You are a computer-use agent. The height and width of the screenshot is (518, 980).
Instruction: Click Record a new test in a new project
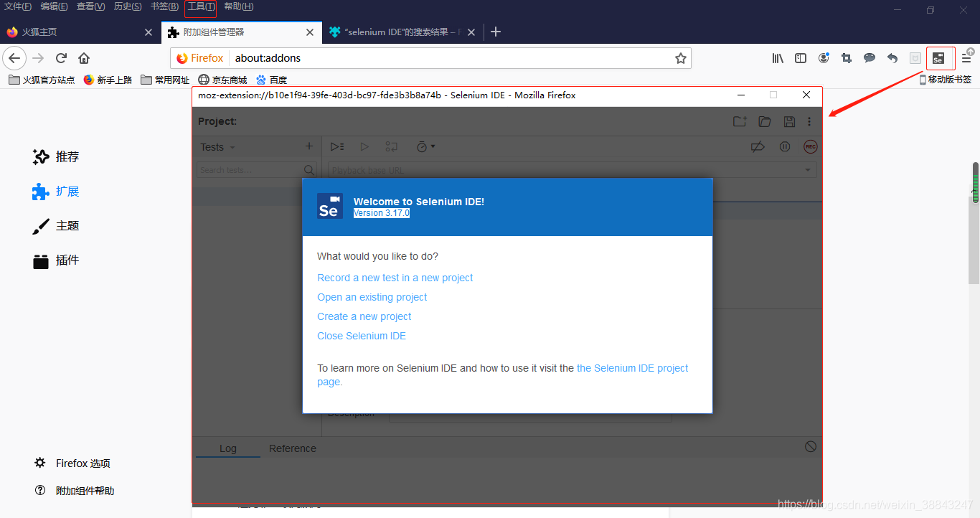tap(395, 278)
